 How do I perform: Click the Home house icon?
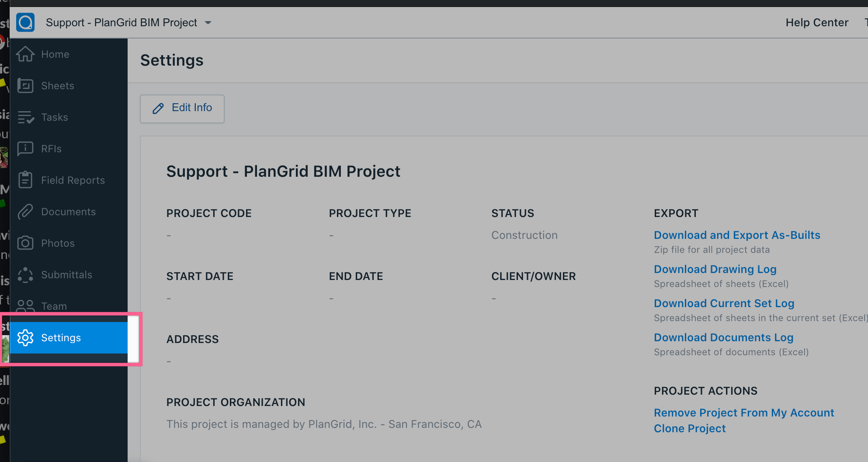click(x=25, y=54)
